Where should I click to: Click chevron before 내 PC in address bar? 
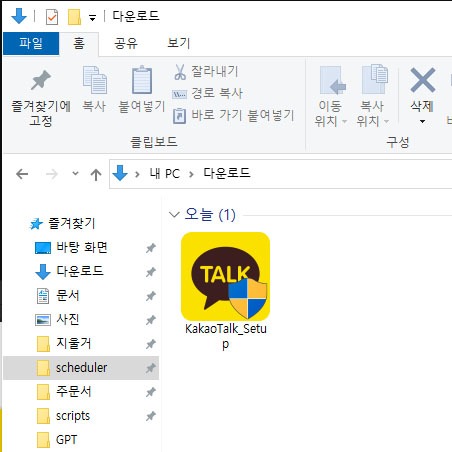(137, 174)
